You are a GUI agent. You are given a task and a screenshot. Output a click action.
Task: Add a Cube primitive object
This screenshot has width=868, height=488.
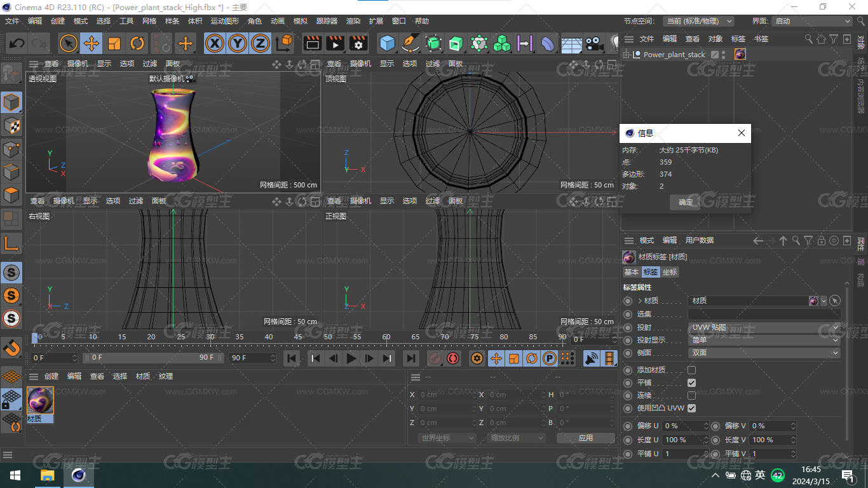click(x=387, y=43)
